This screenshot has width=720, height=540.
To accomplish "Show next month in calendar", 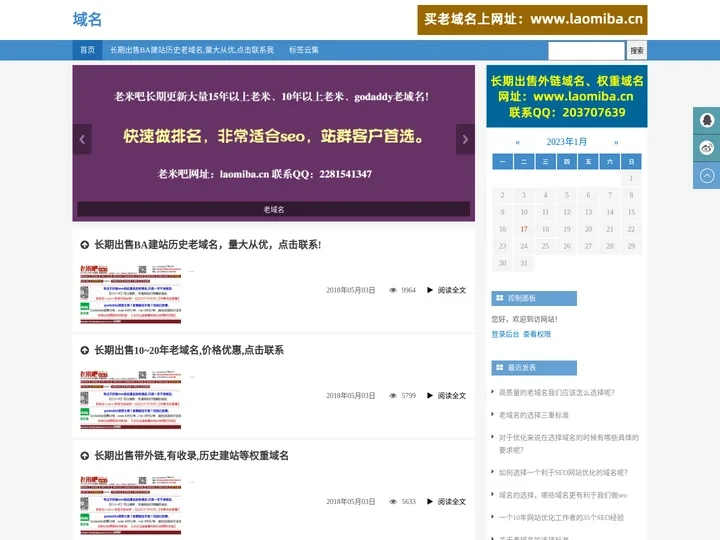I will coord(616,142).
